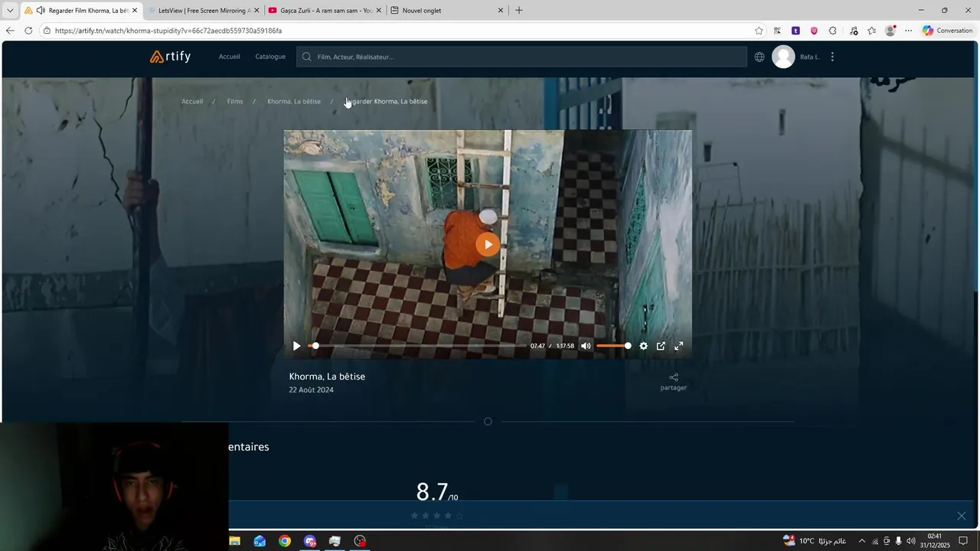Click the orange play button over the video
The width and height of the screenshot is (980, 551).
[x=488, y=244]
